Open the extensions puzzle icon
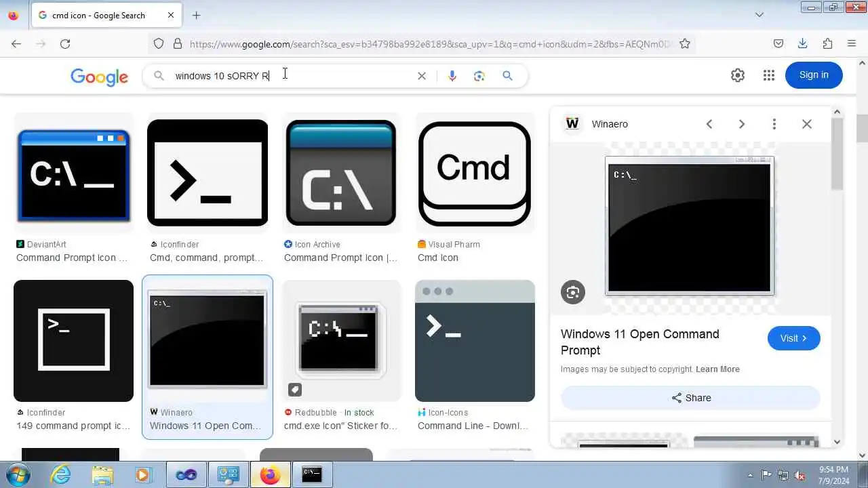This screenshot has width=868, height=488. tap(827, 43)
